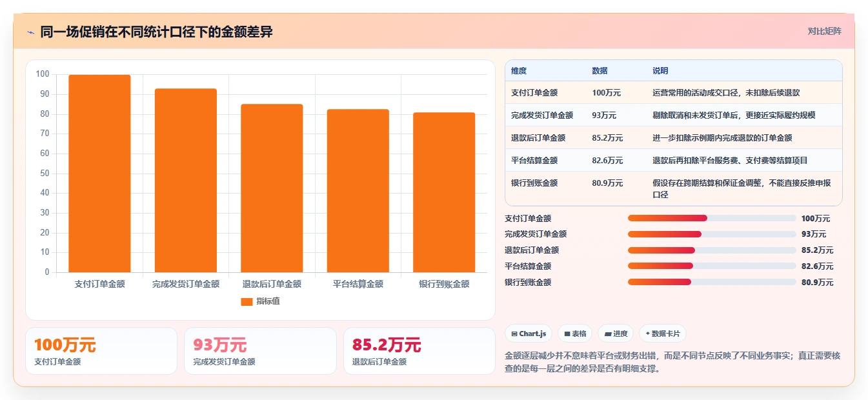Click the 数据 column header

600,71
